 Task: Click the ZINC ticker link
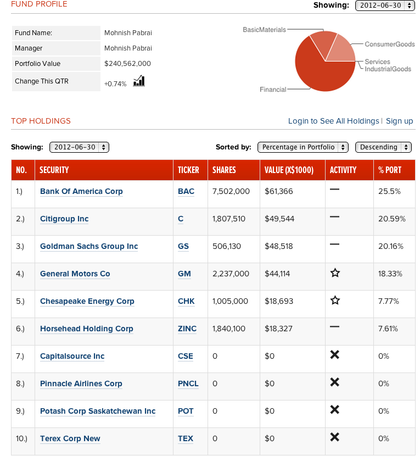coord(187,329)
